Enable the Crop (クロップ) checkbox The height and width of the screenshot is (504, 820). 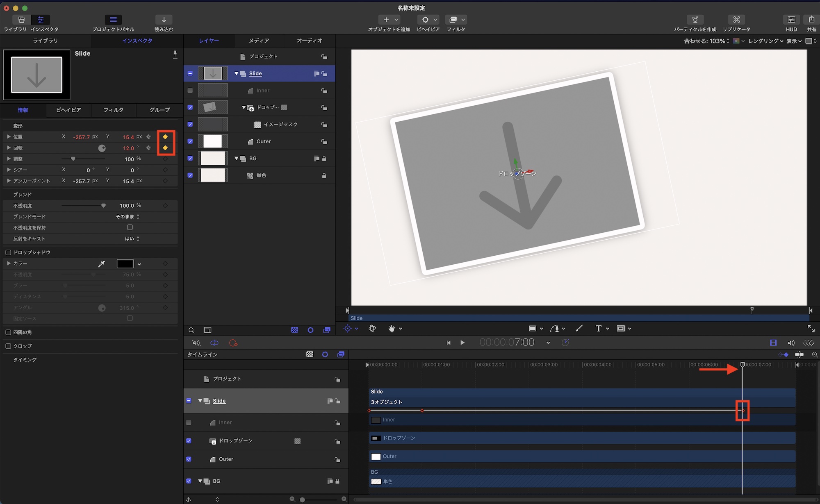coord(8,346)
